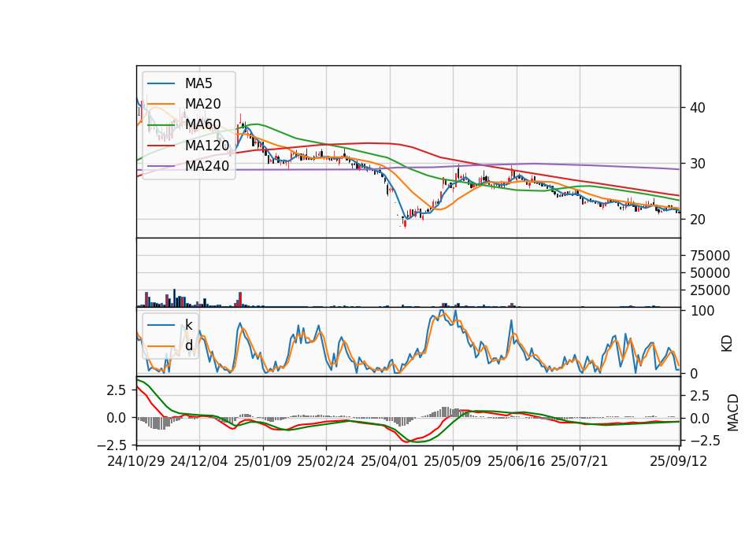Click the 25/07/21 date axis label
756x543 pixels.
tap(579, 461)
